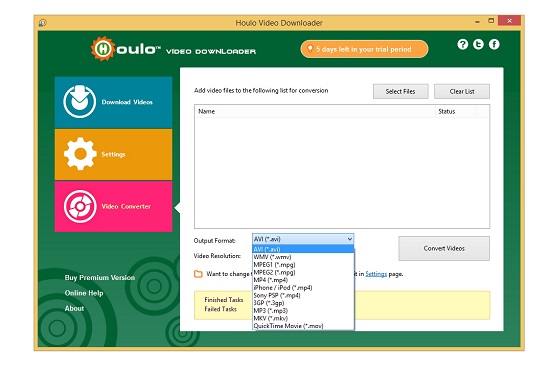Open Online Help link

pyautogui.click(x=84, y=293)
